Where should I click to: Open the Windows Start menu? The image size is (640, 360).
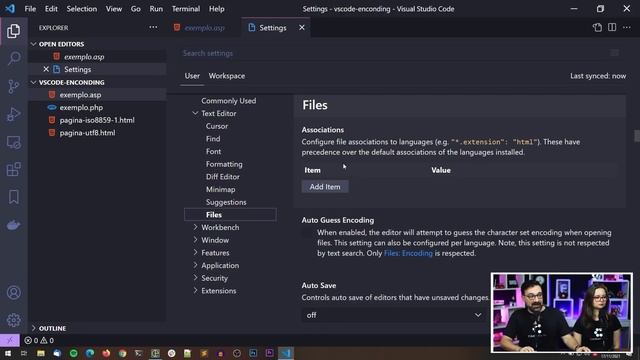pos(8,353)
